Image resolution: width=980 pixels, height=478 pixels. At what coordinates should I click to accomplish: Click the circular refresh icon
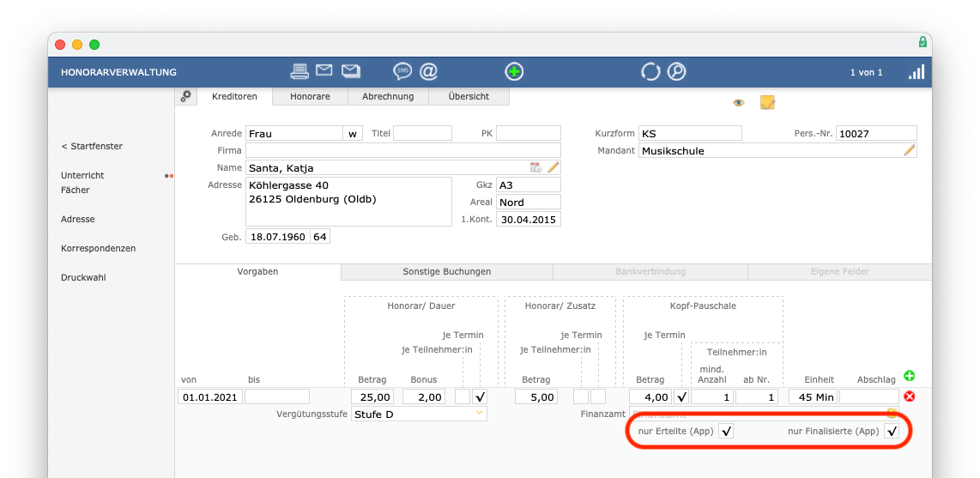[x=650, y=72]
